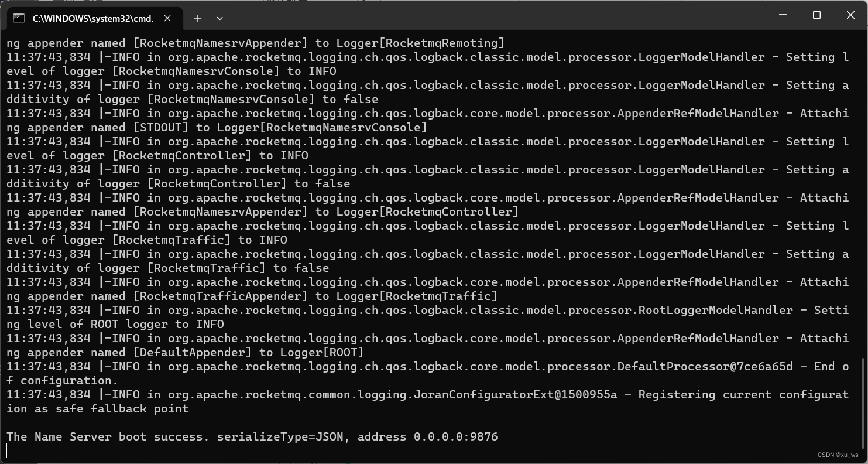Open a new tab with the plus icon
868x464 pixels.
coord(197,18)
